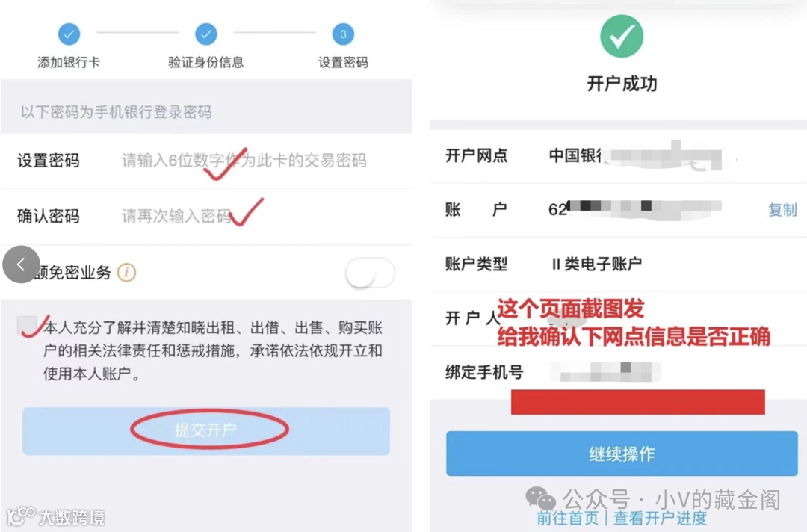Click the 大数跨境 logo icon
This screenshot has height=532, width=807.
21,516
